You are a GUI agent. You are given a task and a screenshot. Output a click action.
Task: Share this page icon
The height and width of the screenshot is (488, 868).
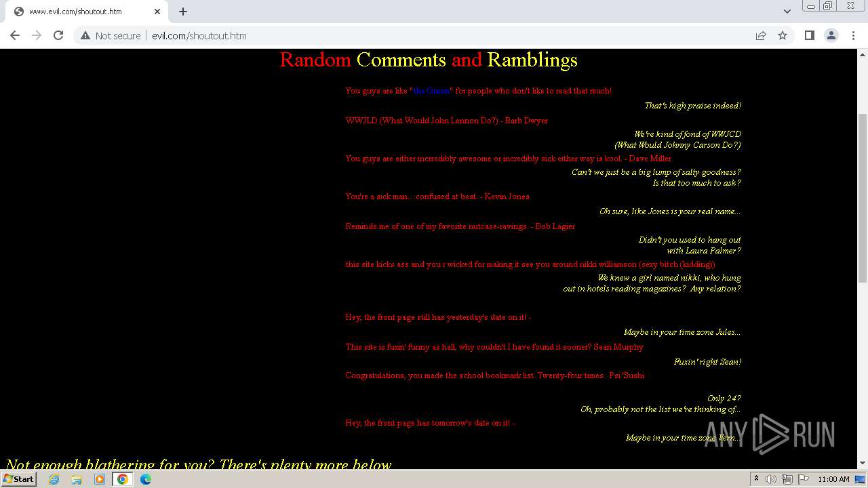click(761, 35)
